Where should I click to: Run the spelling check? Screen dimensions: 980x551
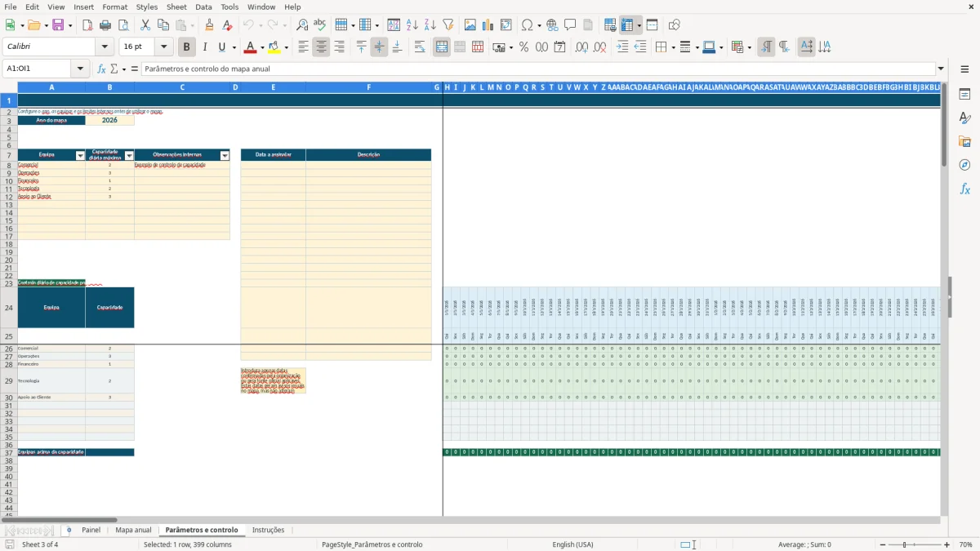point(319,25)
